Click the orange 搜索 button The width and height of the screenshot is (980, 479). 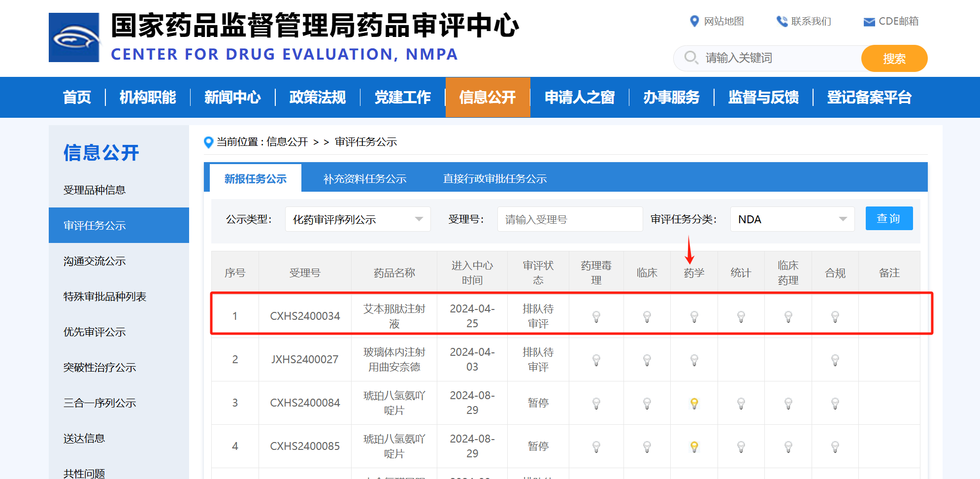pos(894,58)
